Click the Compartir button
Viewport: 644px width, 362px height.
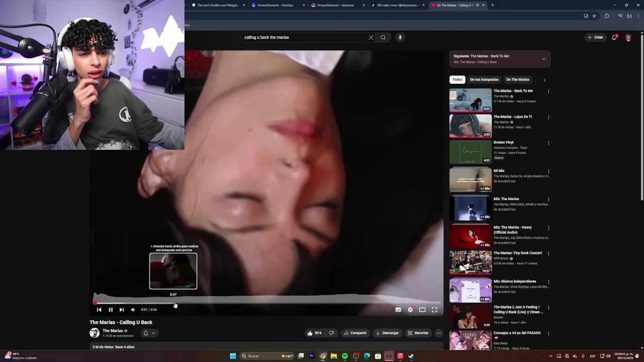(355, 333)
